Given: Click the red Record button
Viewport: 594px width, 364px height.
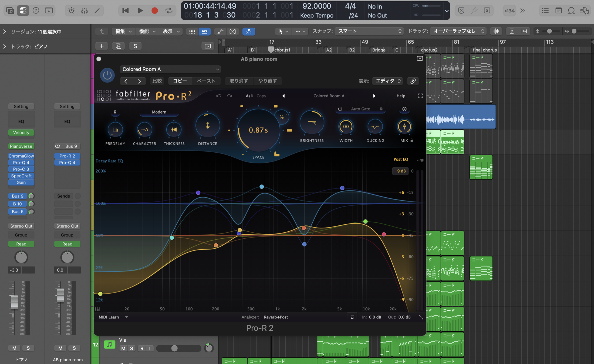Looking at the screenshot, I should point(155,11).
